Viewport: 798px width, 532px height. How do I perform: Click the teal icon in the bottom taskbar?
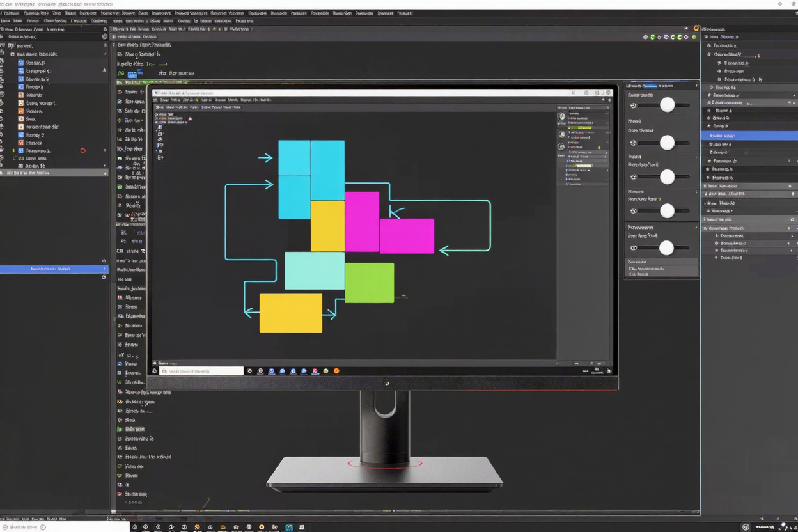(x=289, y=528)
